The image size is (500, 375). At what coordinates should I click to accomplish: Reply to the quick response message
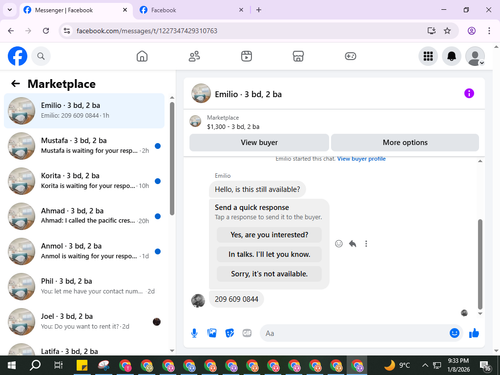coord(353,244)
